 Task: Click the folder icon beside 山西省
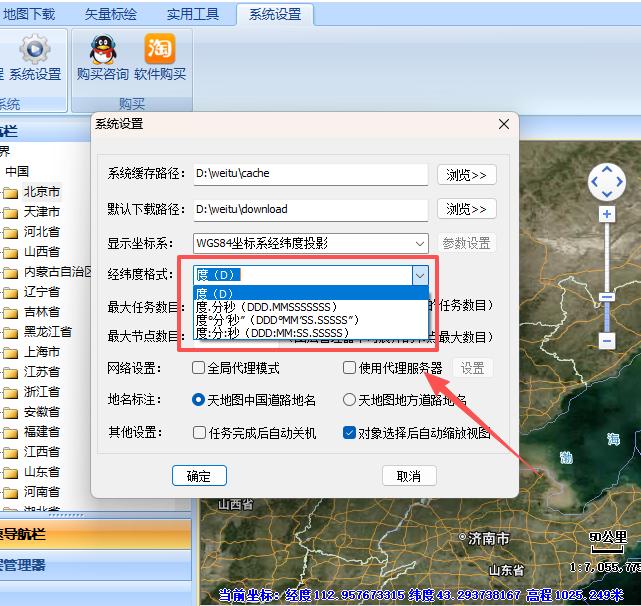point(10,253)
